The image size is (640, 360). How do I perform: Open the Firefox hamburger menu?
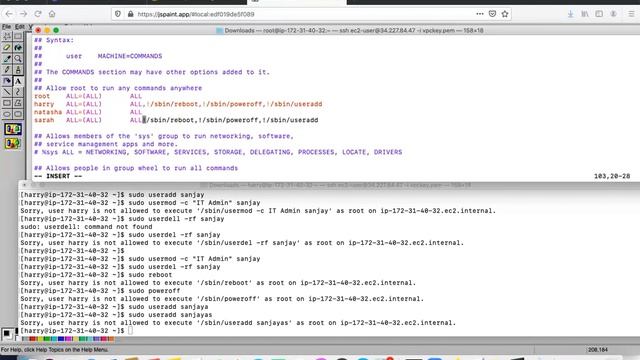(x=631, y=14)
